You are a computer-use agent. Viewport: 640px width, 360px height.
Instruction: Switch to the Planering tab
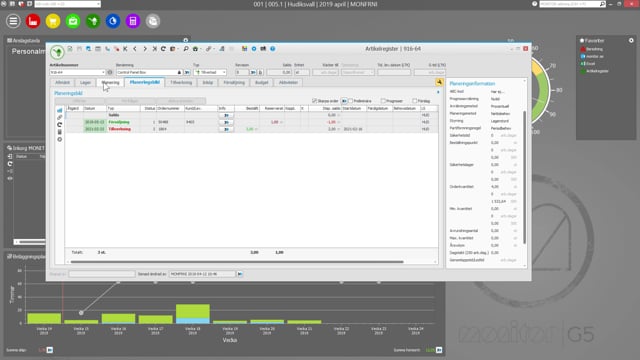(x=110, y=82)
